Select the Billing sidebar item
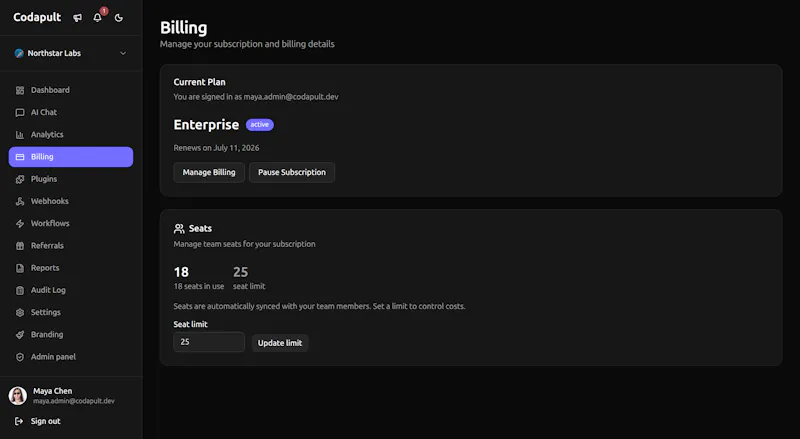800x439 pixels. click(71, 157)
